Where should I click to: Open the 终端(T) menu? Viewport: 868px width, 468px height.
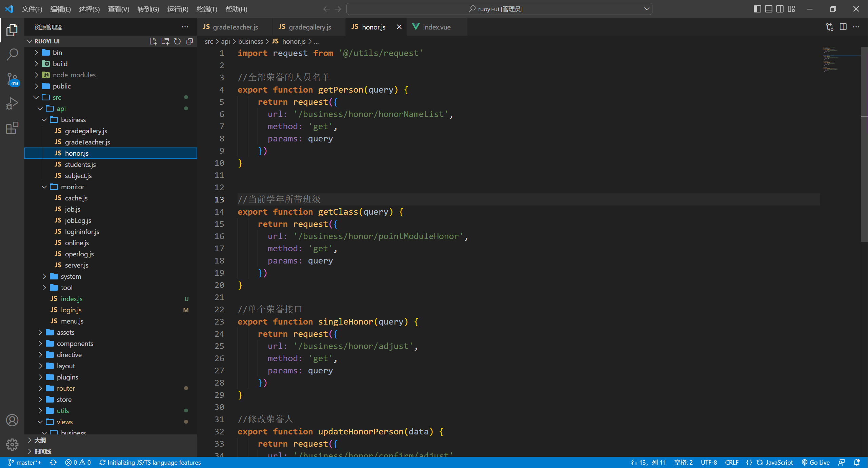206,9
